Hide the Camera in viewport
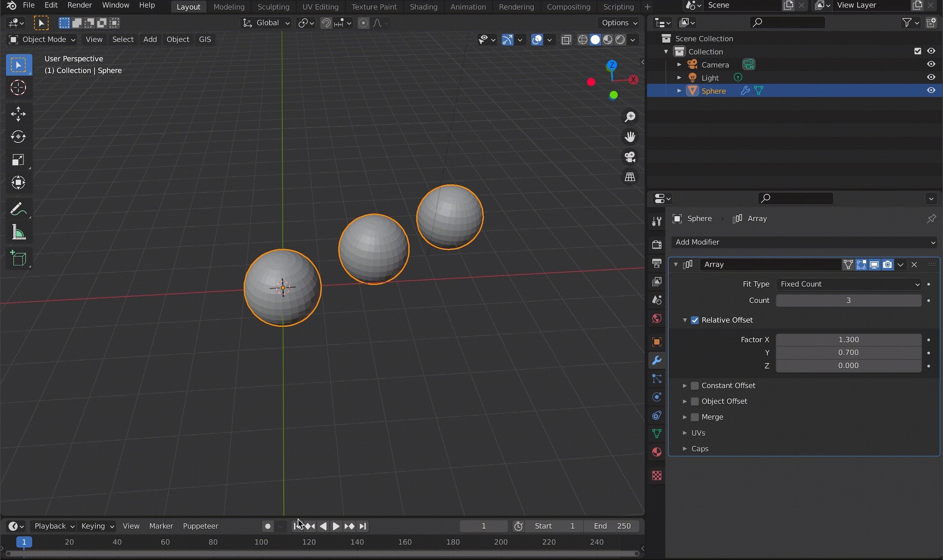The image size is (943, 560). point(931,64)
